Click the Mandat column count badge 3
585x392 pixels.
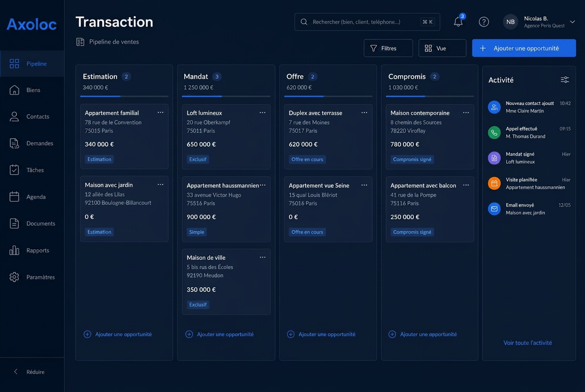(217, 77)
